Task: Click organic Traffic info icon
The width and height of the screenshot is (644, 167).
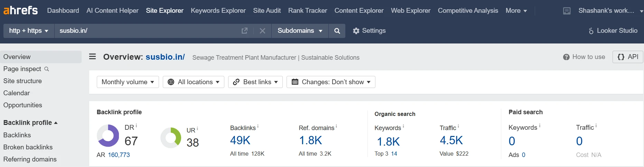Action: point(458,126)
